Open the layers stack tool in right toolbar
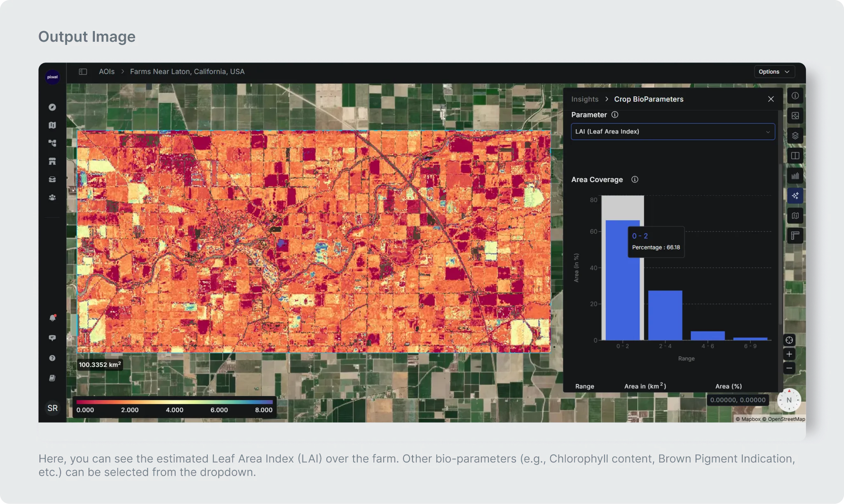The width and height of the screenshot is (844, 504). [x=795, y=136]
